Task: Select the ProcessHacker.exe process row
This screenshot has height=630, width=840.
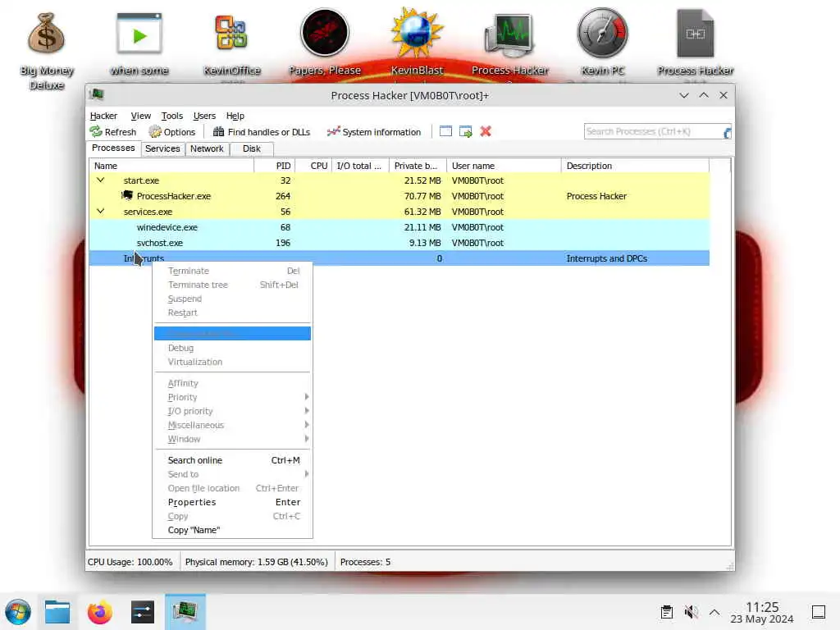Action: 399,196
